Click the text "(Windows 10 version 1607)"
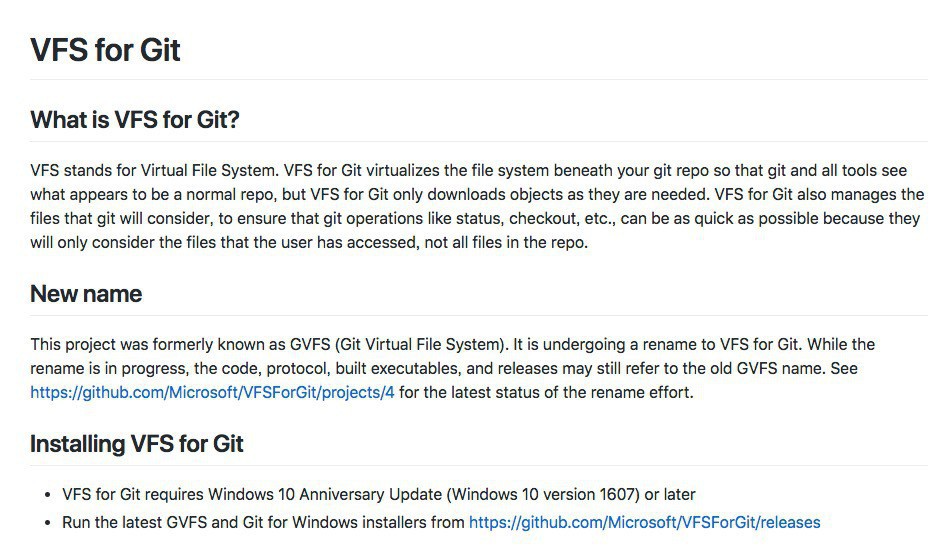This screenshot has width=952, height=556. pyautogui.click(x=544, y=494)
